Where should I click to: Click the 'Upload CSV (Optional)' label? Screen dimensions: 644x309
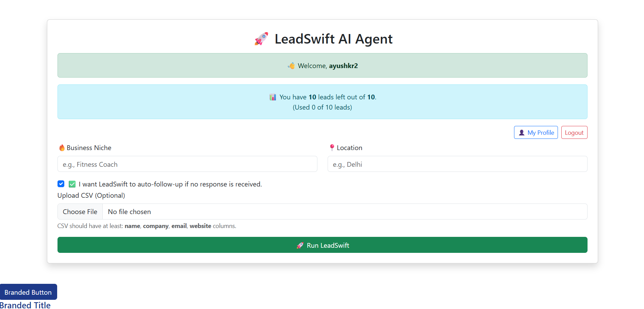coord(91,195)
